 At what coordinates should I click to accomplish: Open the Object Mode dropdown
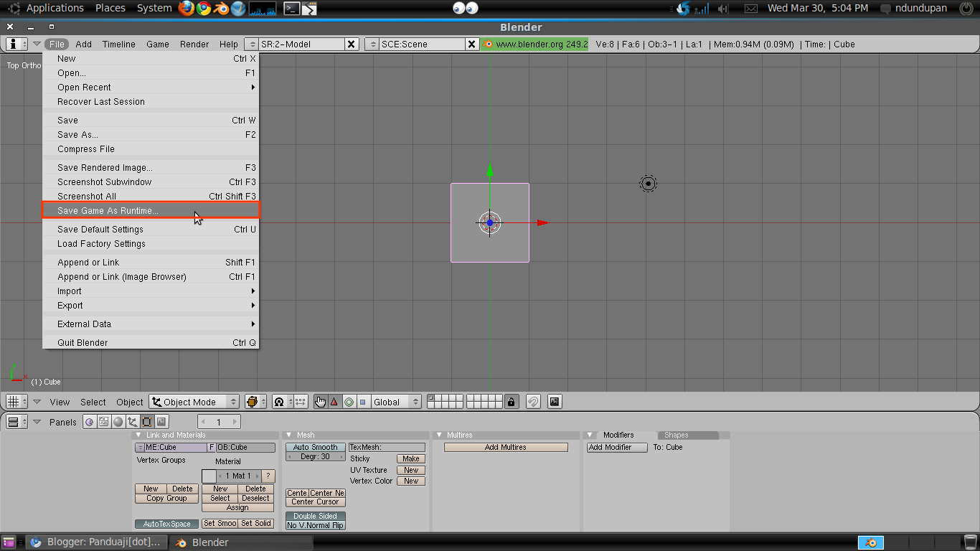point(194,402)
